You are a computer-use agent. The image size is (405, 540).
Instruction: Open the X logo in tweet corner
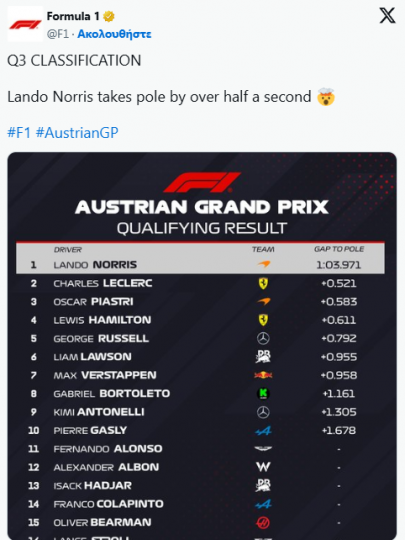[x=387, y=16]
